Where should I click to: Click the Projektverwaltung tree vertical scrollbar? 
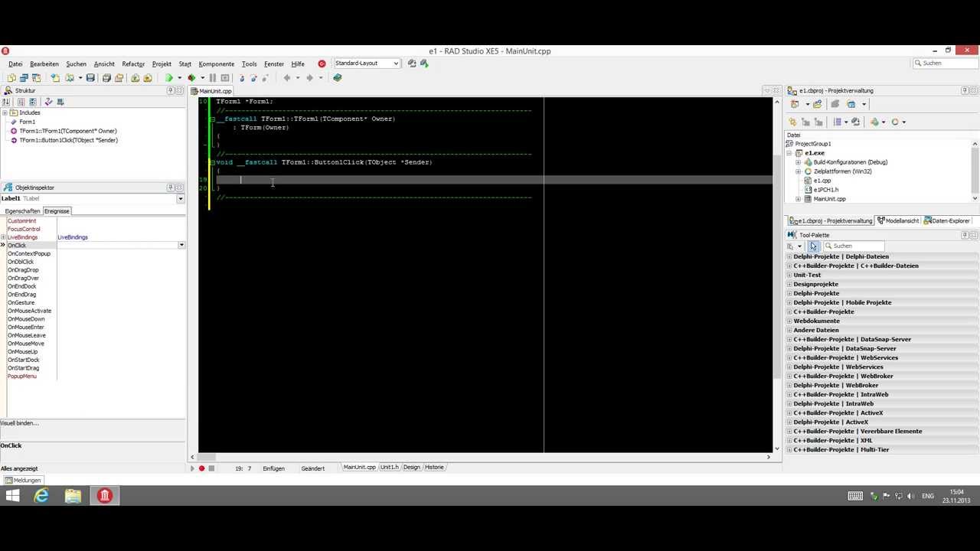click(x=975, y=171)
